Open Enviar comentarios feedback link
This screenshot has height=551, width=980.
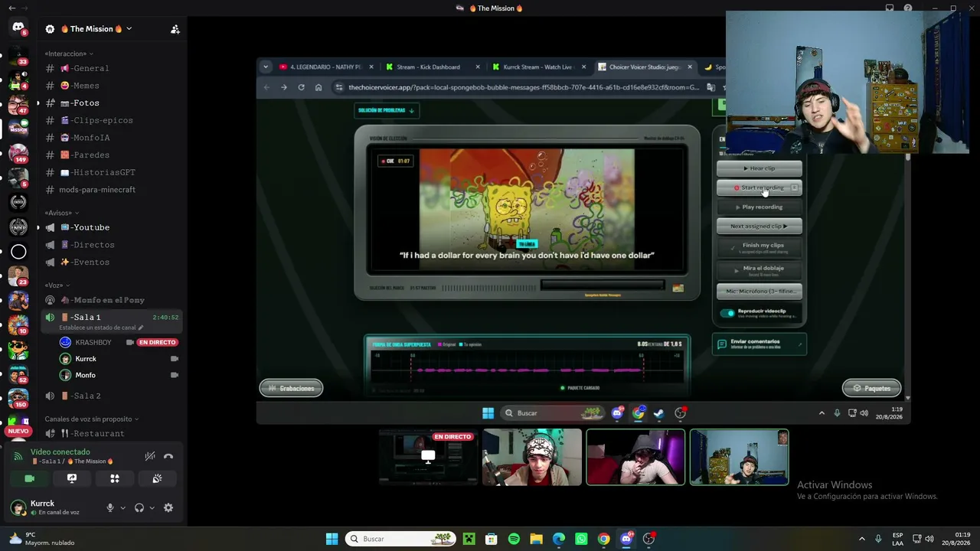tap(759, 344)
